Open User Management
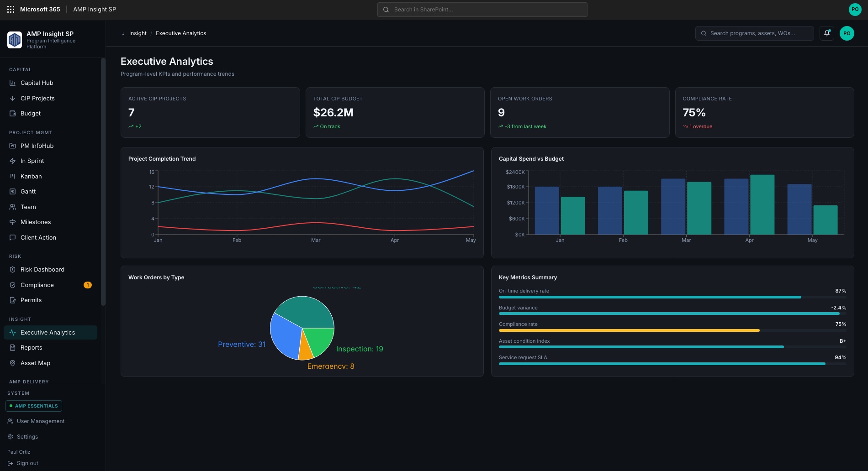The height and width of the screenshot is (471, 868). tap(41, 421)
